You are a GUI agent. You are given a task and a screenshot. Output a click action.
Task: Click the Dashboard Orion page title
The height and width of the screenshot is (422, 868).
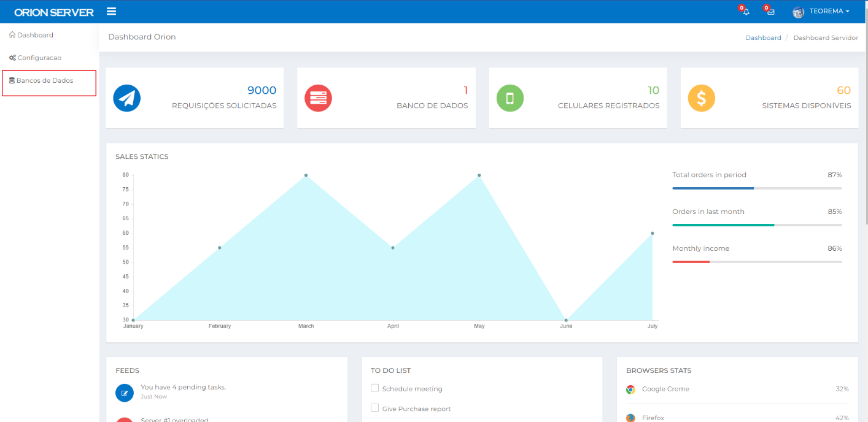(142, 37)
